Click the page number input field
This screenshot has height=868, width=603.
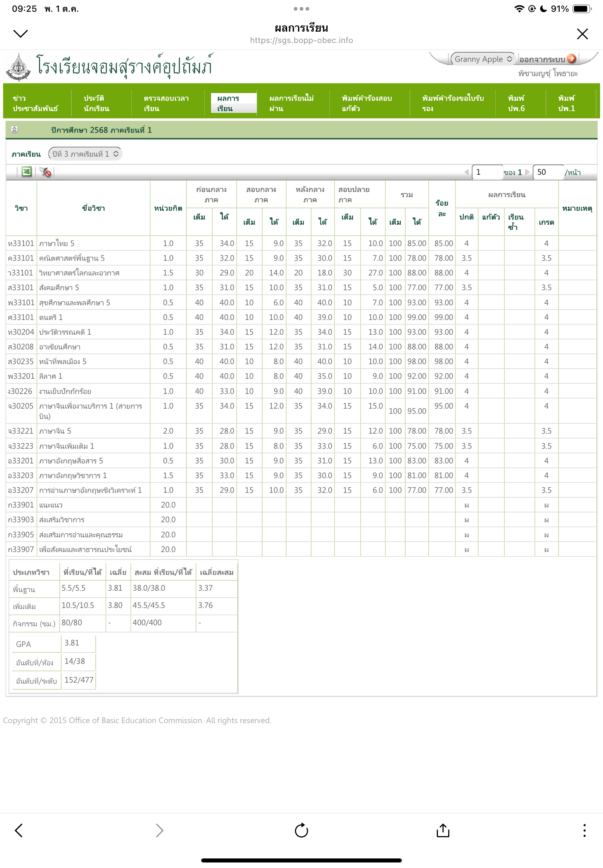tap(487, 172)
